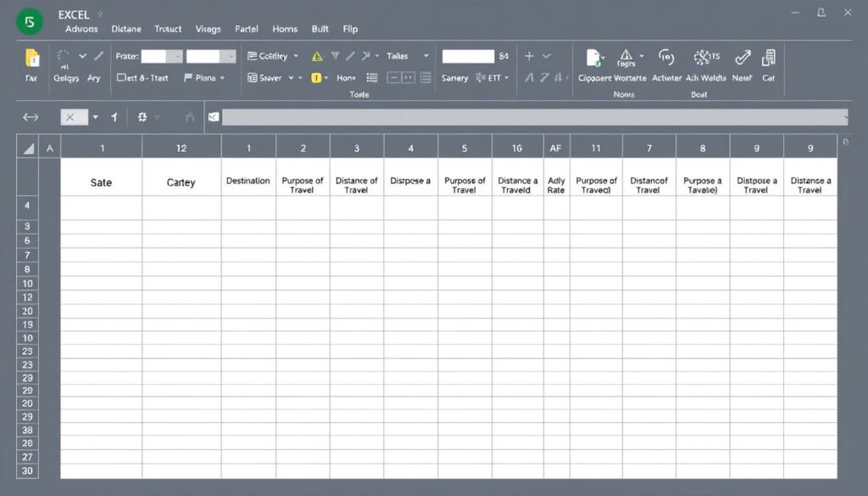
Task: Click into the formula bar input
Action: (534, 117)
